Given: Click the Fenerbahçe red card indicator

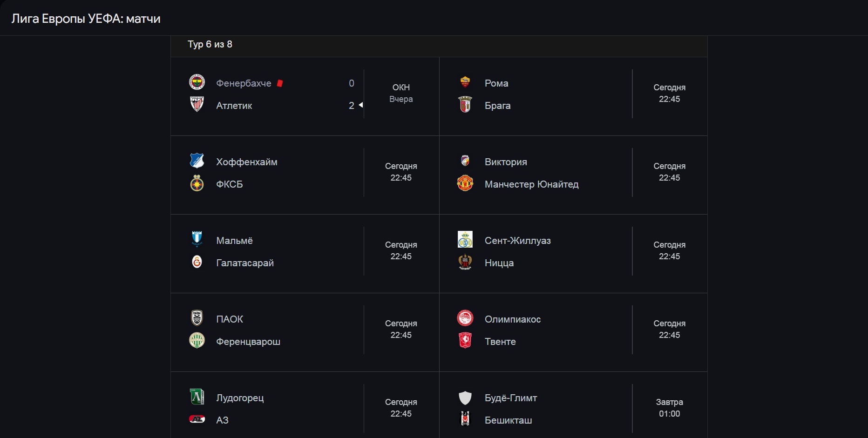Looking at the screenshot, I should [x=280, y=83].
